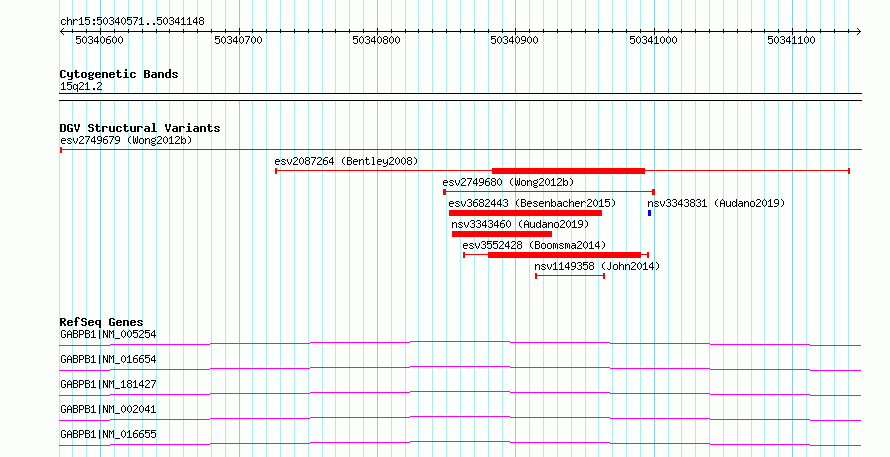Click the nsv3343831 (Audano2019) variant label
Image resolution: width=890 pixels, height=457 pixels.
click(716, 203)
